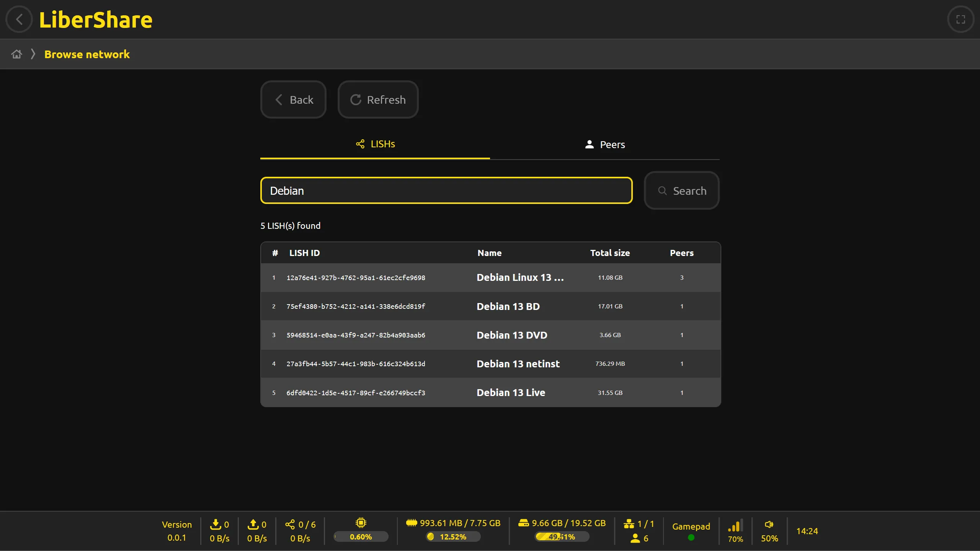This screenshot has height=551, width=980.
Task: Click the CPU usage bar showing 0.60%
Action: click(361, 537)
